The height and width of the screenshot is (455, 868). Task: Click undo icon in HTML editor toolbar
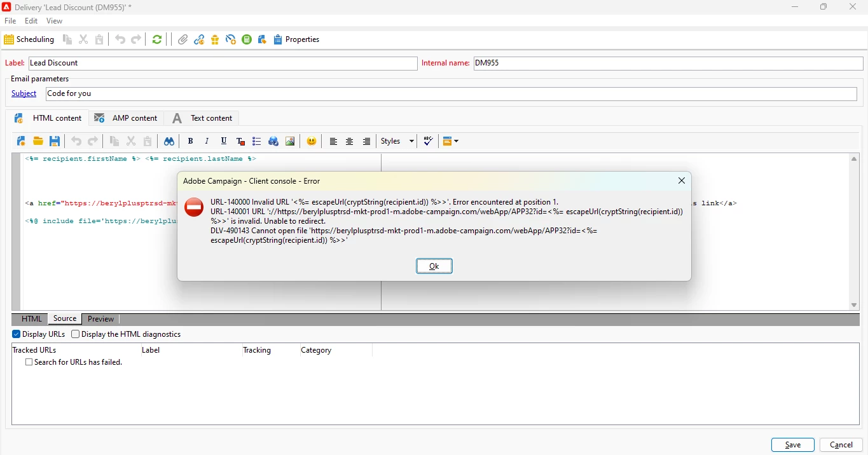(76, 141)
